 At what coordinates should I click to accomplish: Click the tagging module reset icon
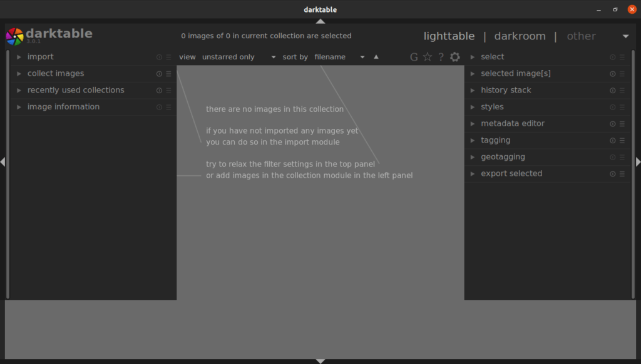(612, 141)
